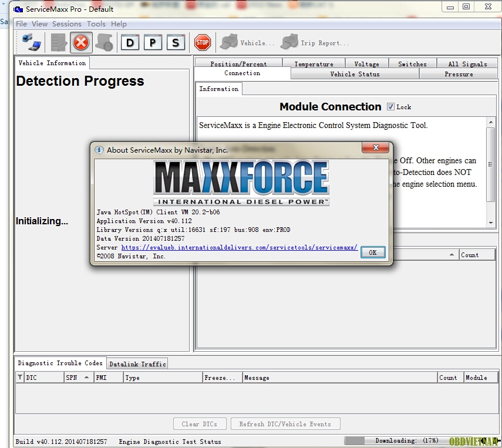Viewport: 502px width, 448px height.
Task: Click the Application Version v40.112 text
Action: (x=144, y=221)
